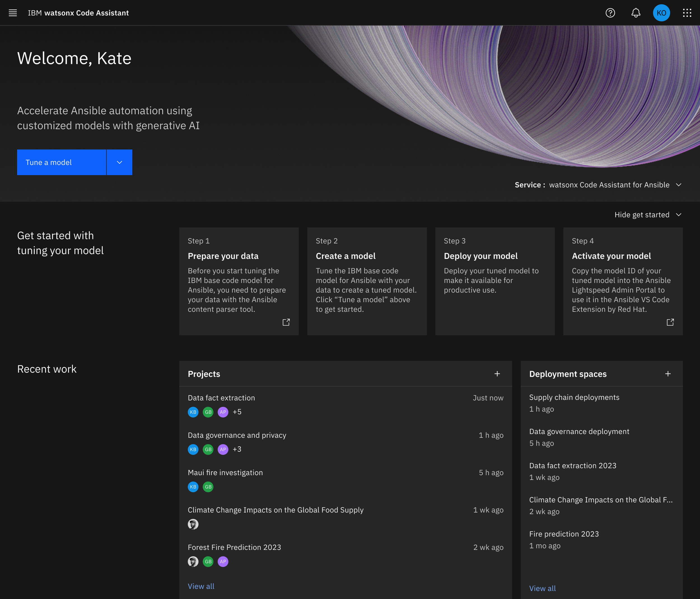700x599 pixels.
Task: Open the Step 2 Create a model card
Action: click(367, 281)
